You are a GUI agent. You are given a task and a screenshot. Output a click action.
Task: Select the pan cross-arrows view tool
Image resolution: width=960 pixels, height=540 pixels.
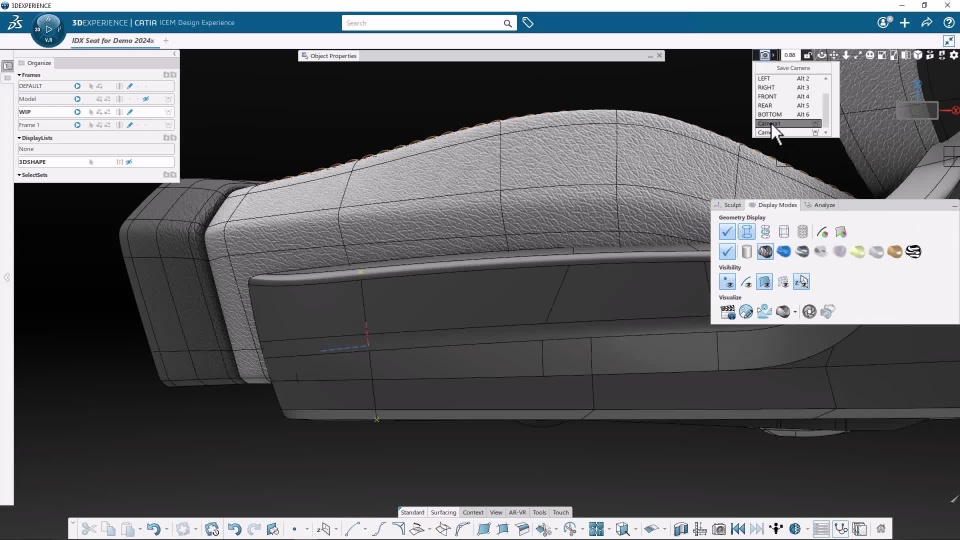tap(834, 55)
